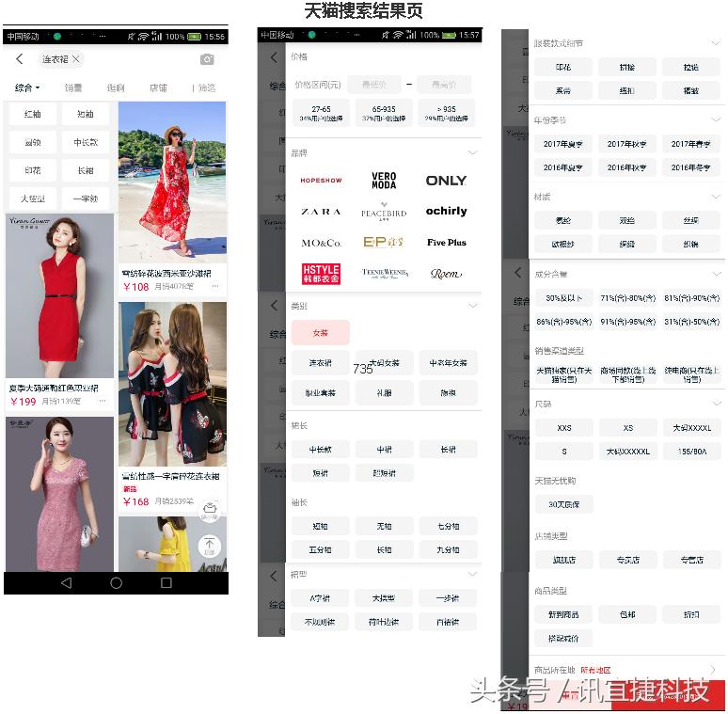
Task: Select the TEENIE WEENIE brand logo
Action: [x=385, y=274]
